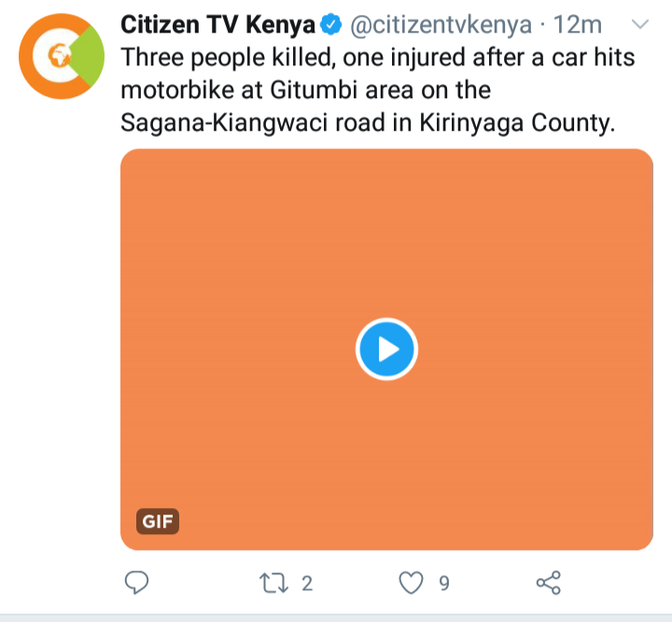
Task: Click the Africa globe inside the logo
Action: tap(59, 56)
